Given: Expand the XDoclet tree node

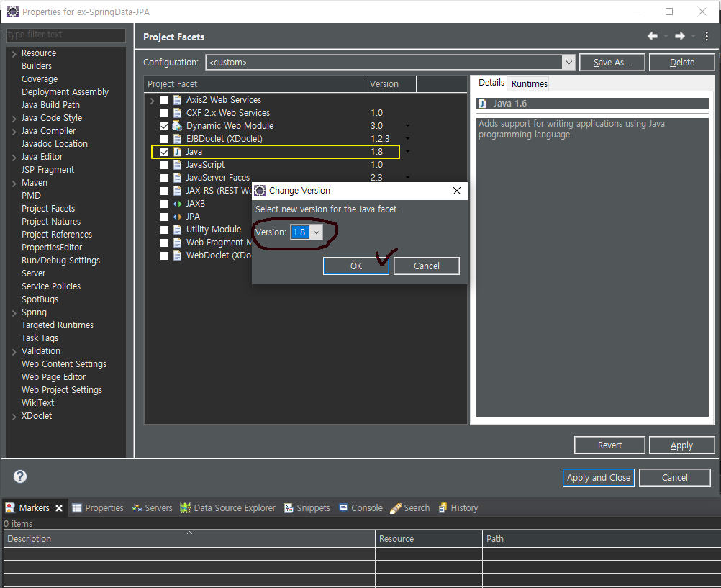Looking at the screenshot, I should pyautogui.click(x=14, y=417).
